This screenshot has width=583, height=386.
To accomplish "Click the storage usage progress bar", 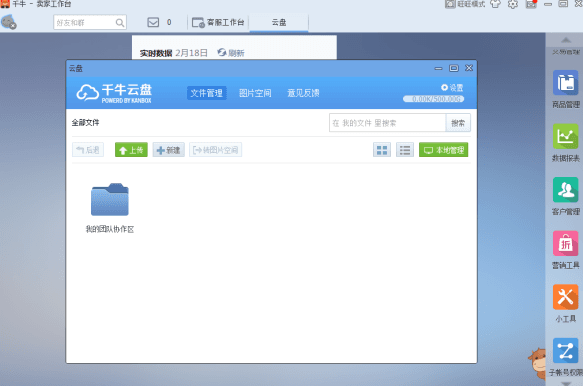I will coord(434,99).
